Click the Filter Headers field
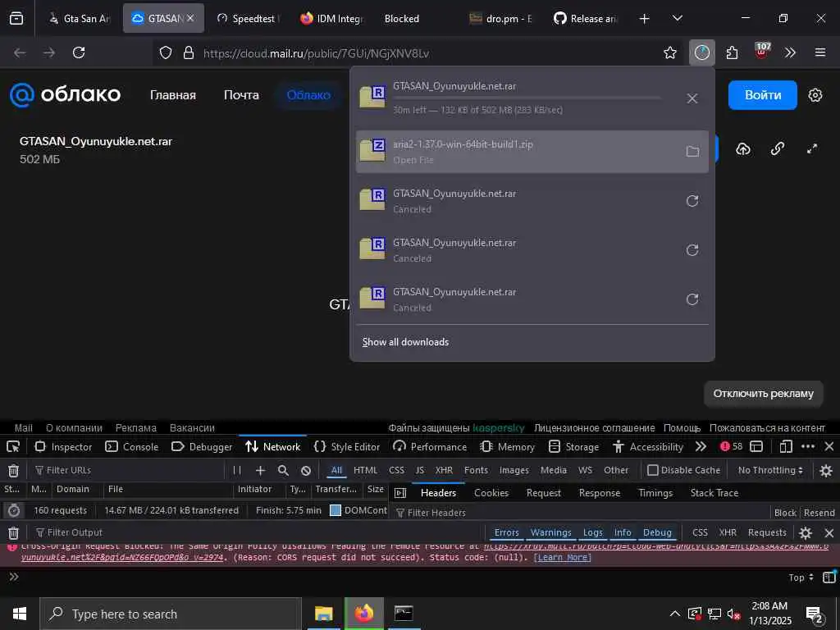This screenshot has width=840, height=630. (x=582, y=513)
